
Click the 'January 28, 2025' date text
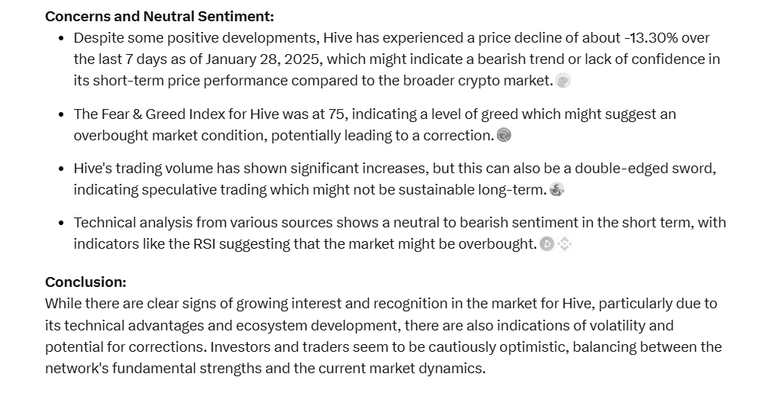click(264, 59)
